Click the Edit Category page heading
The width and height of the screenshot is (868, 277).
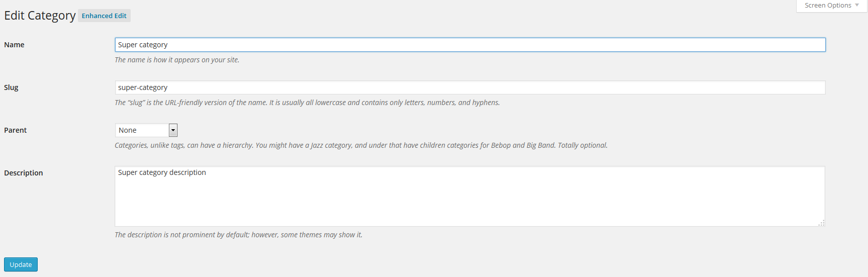[40, 16]
